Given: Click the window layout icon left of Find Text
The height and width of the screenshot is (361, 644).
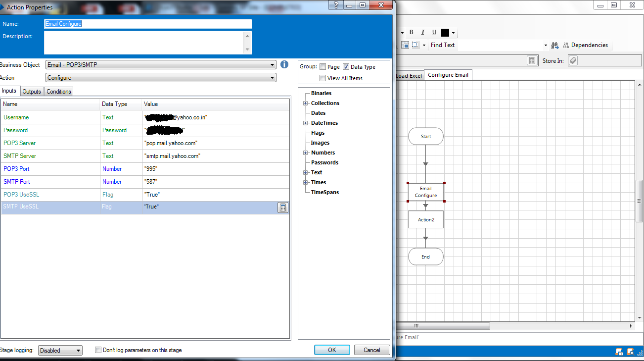Looking at the screenshot, I should [x=405, y=45].
